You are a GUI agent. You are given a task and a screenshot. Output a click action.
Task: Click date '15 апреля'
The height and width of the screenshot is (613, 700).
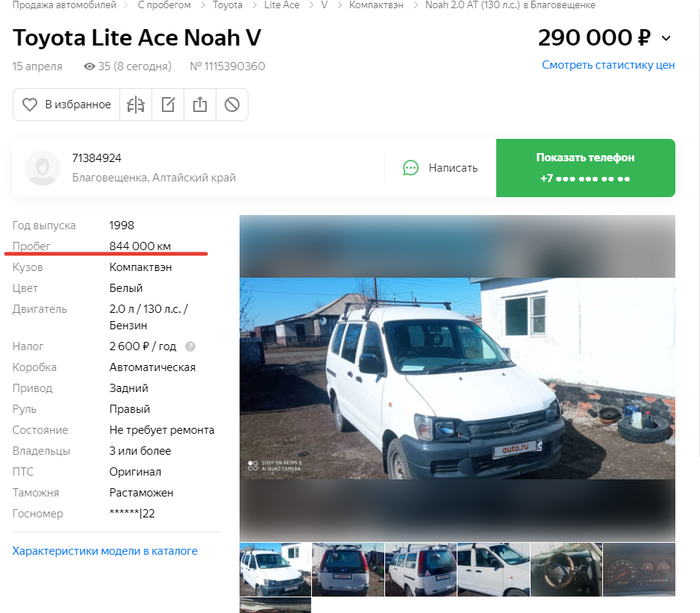coord(37,66)
